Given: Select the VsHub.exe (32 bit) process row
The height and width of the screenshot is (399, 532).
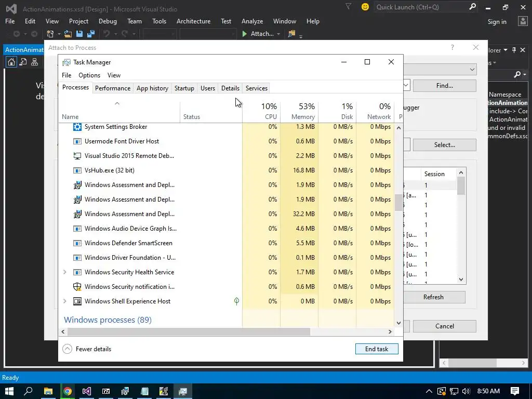Looking at the screenshot, I should (x=227, y=170).
